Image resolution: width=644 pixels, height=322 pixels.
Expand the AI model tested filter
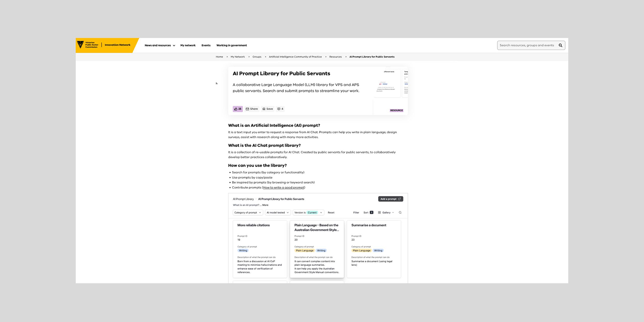(277, 213)
